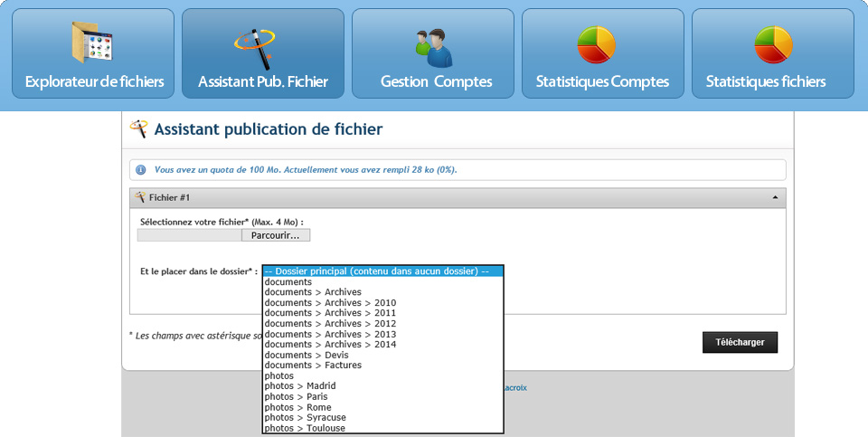Switch to Gestion Comptes tab label
Image resolution: width=868 pixels, height=437 pixels.
pos(436,82)
